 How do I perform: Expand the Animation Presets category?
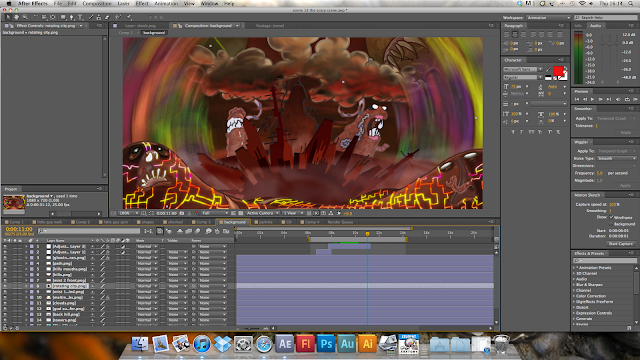[574, 268]
